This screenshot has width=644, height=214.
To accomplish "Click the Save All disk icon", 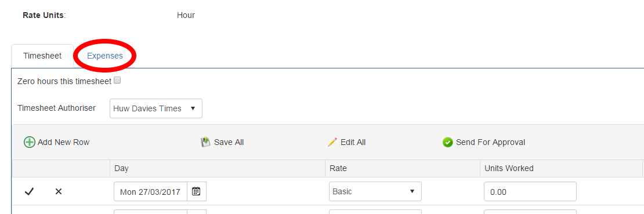I will tap(205, 142).
